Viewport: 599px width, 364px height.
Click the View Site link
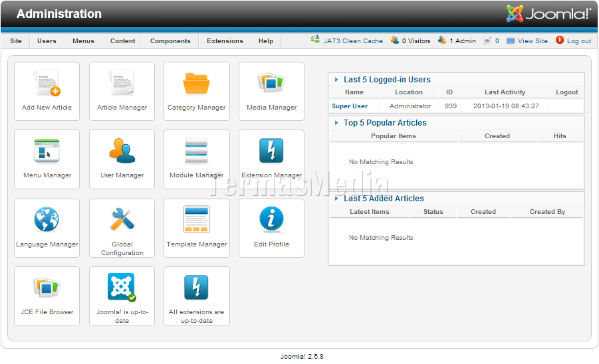(x=533, y=41)
